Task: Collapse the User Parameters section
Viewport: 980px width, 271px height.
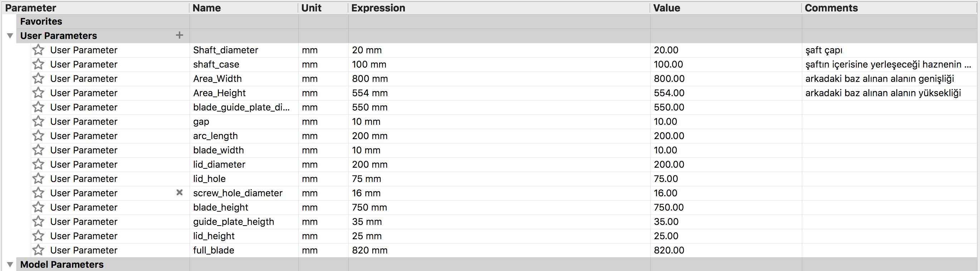Action: pos(10,36)
